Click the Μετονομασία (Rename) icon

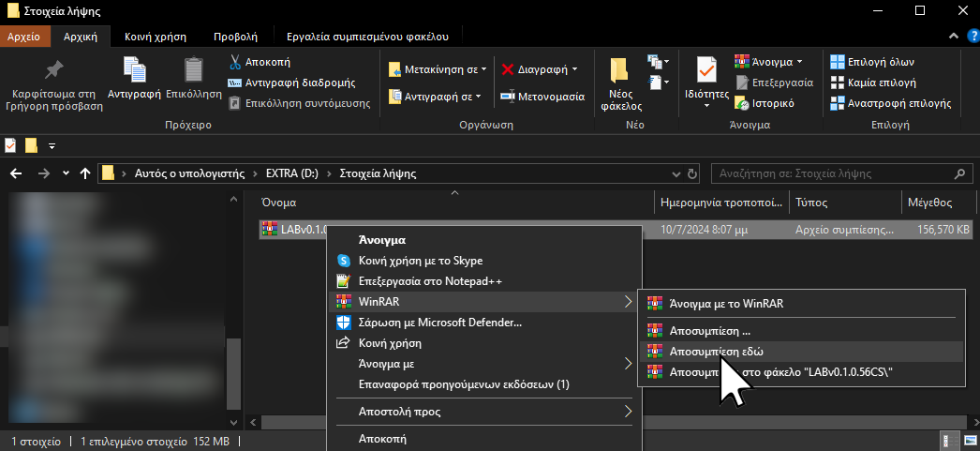point(508,97)
